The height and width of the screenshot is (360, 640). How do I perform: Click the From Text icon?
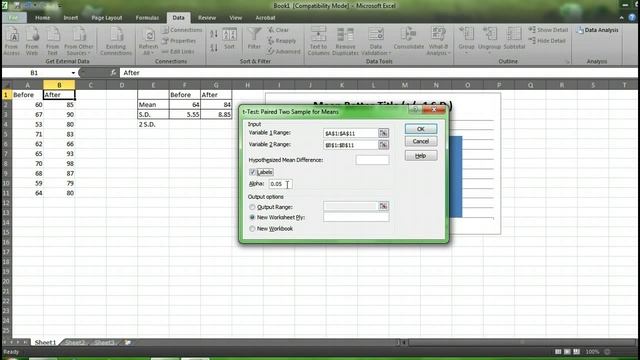coord(52,41)
